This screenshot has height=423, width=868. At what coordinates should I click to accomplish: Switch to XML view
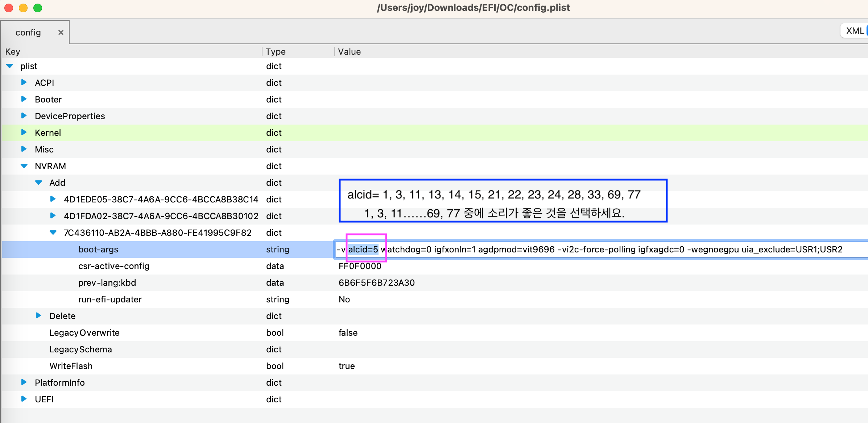point(855,31)
